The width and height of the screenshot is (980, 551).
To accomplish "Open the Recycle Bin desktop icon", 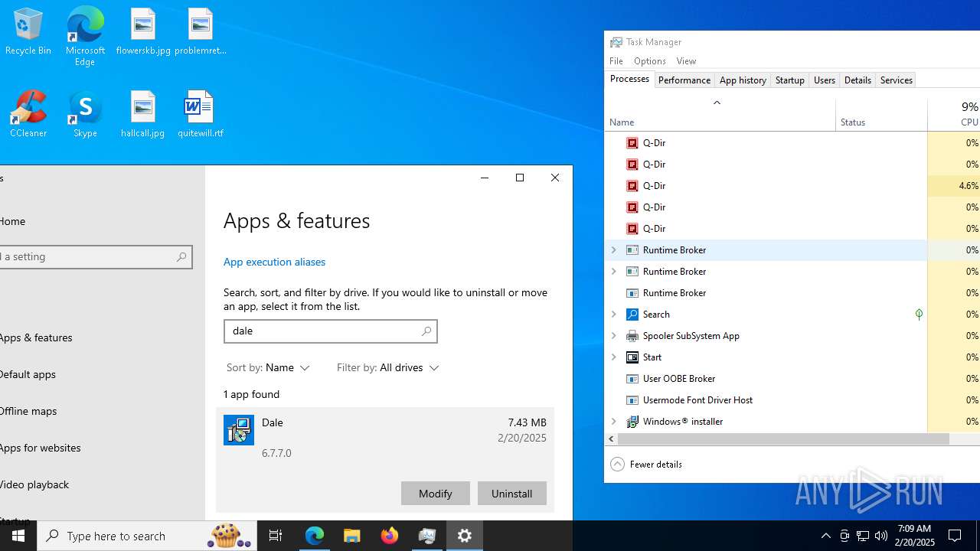I will tap(28, 31).
